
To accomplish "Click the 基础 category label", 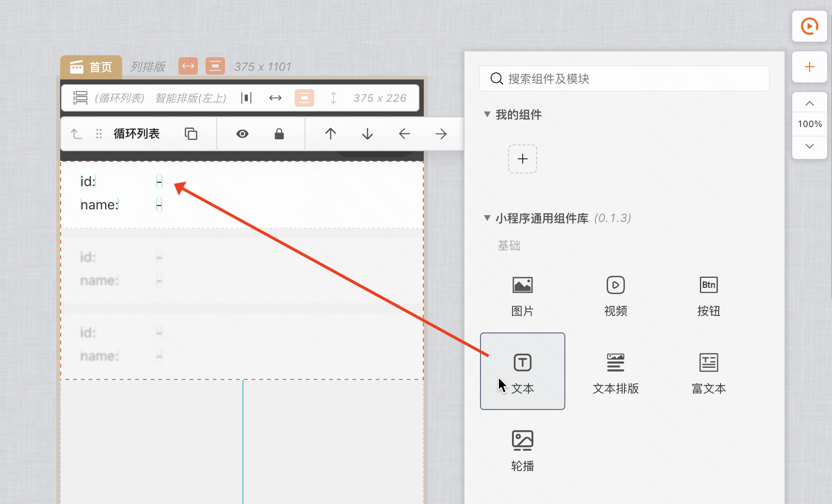I will click(509, 246).
